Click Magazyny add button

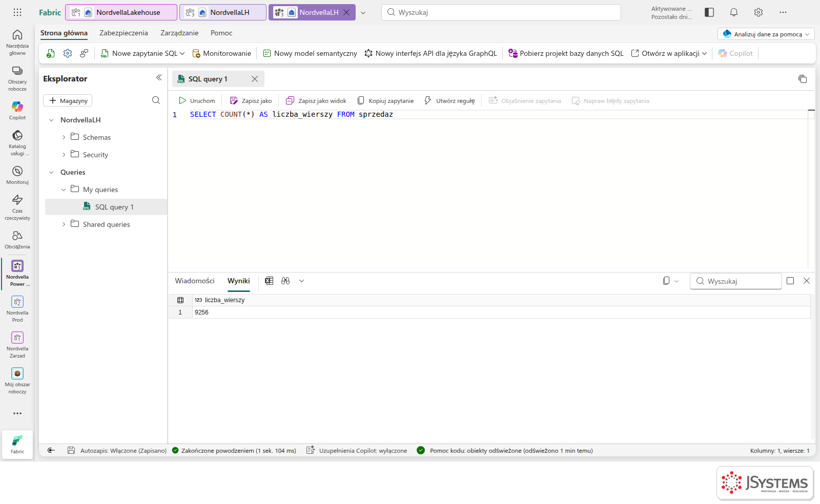pyautogui.click(x=68, y=100)
